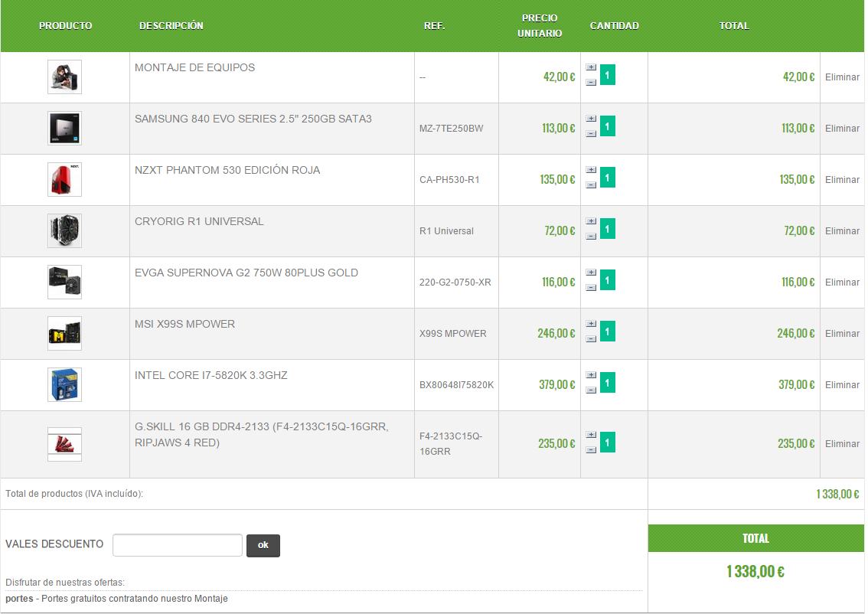
Task: Remove the Cryorig R1 Universal with Eliminar
Action: point(842,231)
